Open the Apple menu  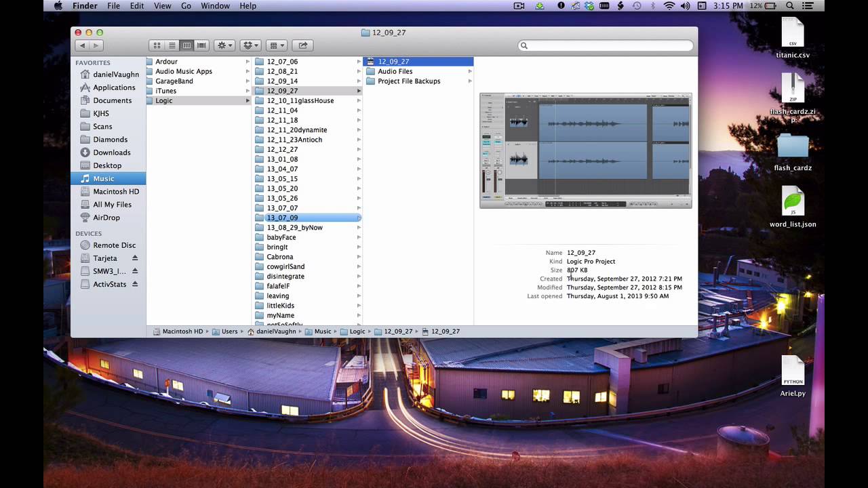pyautogui.click(x=58, y=6)
